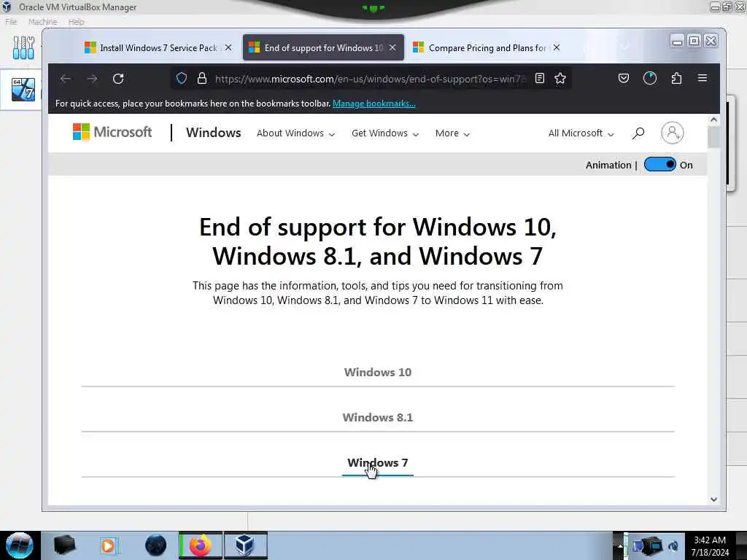
Task: Click page scrollbar up arrow
Action: pyautogui.click(x=713, y=120)
